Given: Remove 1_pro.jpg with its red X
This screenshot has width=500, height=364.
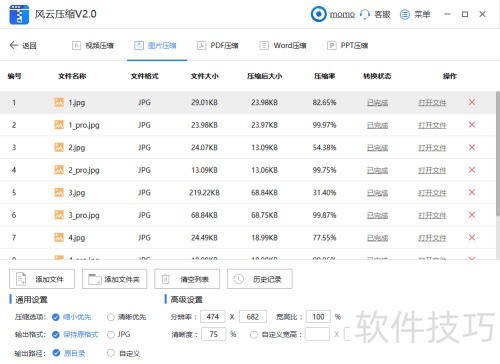Looking at the screenshot, I should [x=472, y=125].
